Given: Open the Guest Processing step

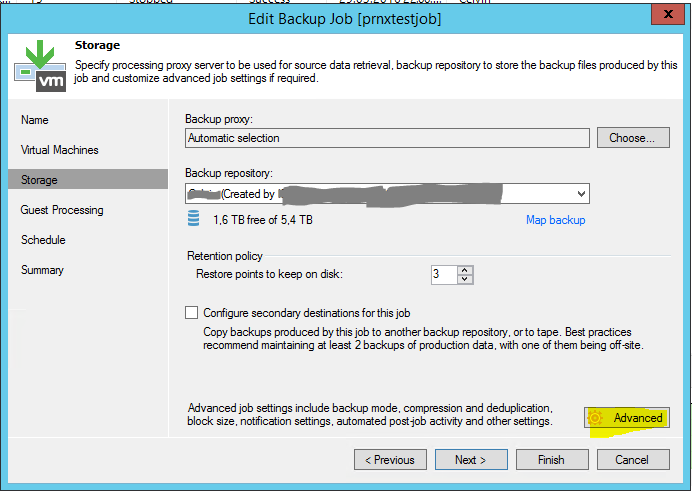Looking at the screenshot, I should point(62,210).
